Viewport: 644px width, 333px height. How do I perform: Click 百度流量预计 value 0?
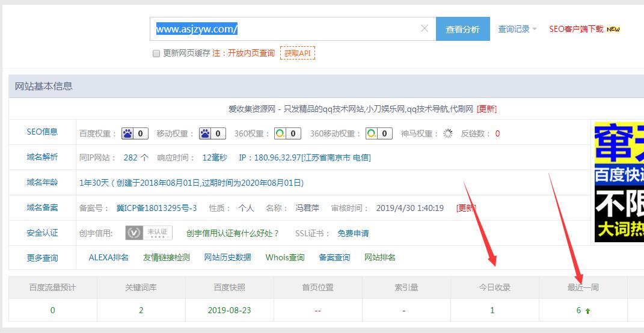(x=52, y=310)
